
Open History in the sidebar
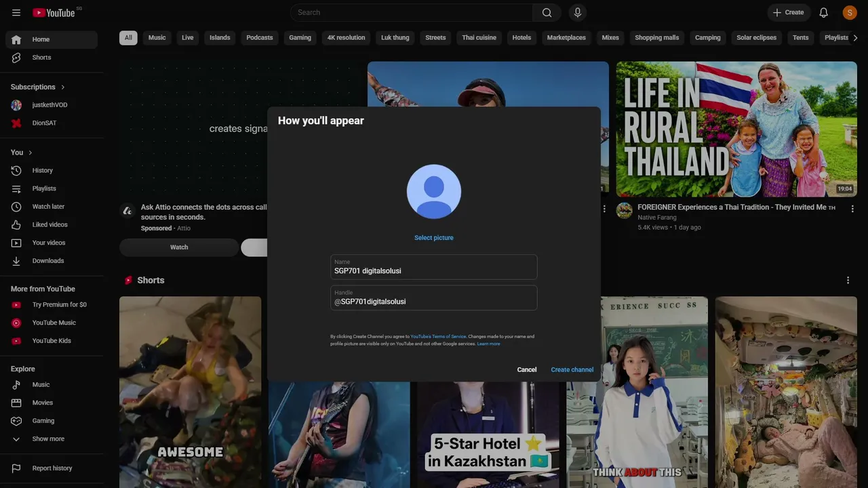point(52,171)
